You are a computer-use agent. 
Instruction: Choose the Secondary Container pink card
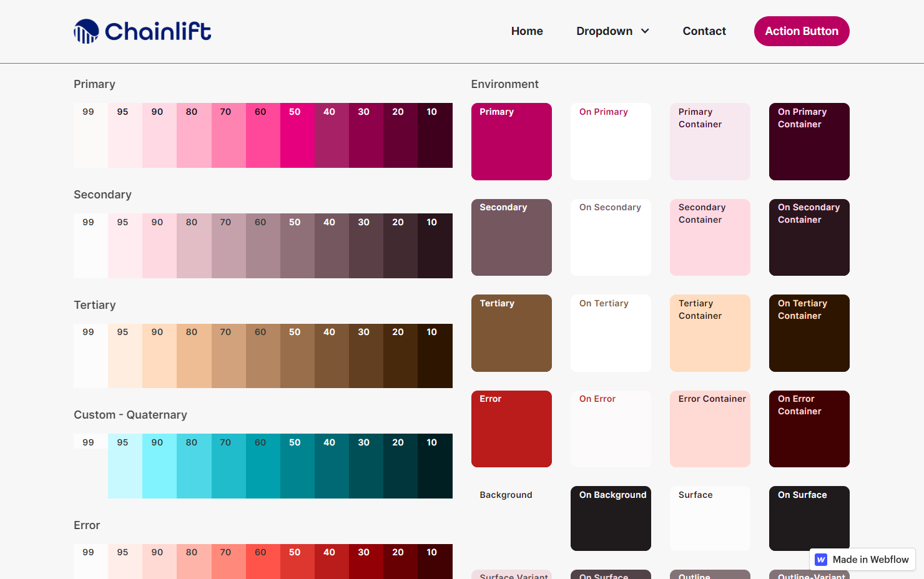coord(710,238)
